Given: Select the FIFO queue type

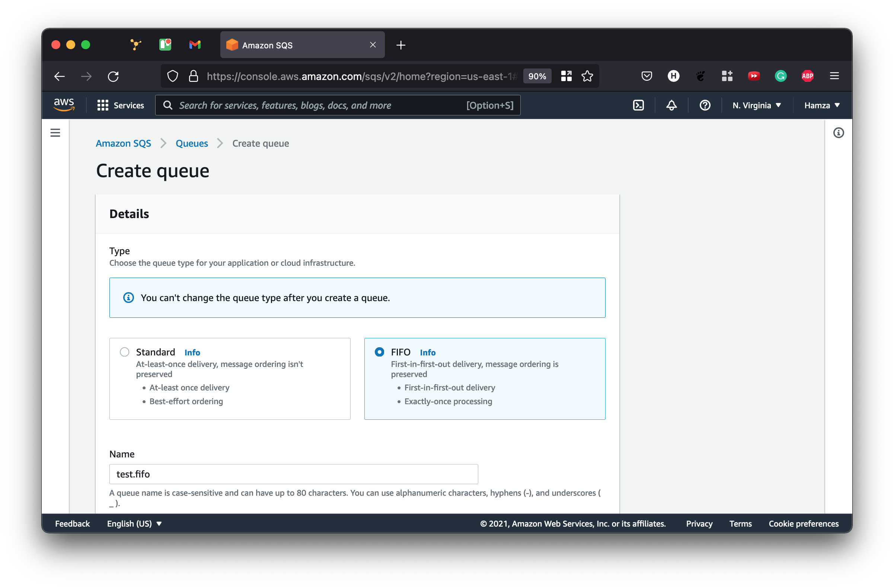Looking at the screenshot, I should pos(379,352).
